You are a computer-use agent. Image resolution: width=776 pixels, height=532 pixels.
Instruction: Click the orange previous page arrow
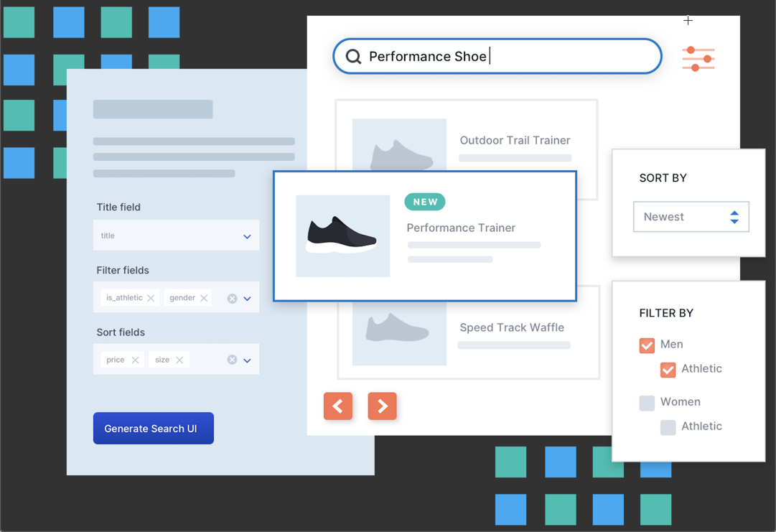pos(338,406)
